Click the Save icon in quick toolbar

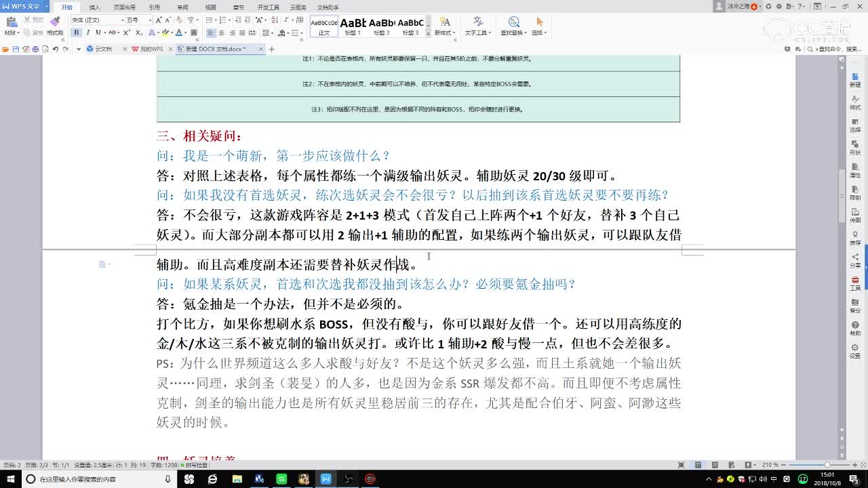click(16, 49)
